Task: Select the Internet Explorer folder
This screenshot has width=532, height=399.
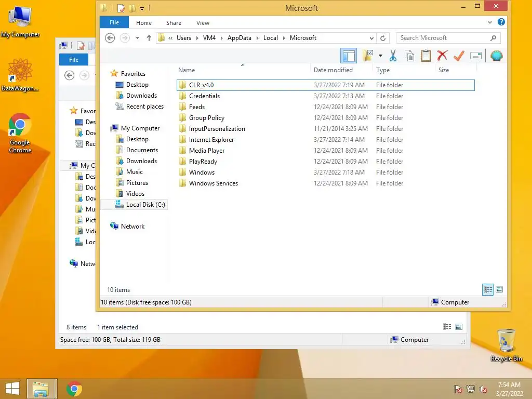Action: [325, 139]
